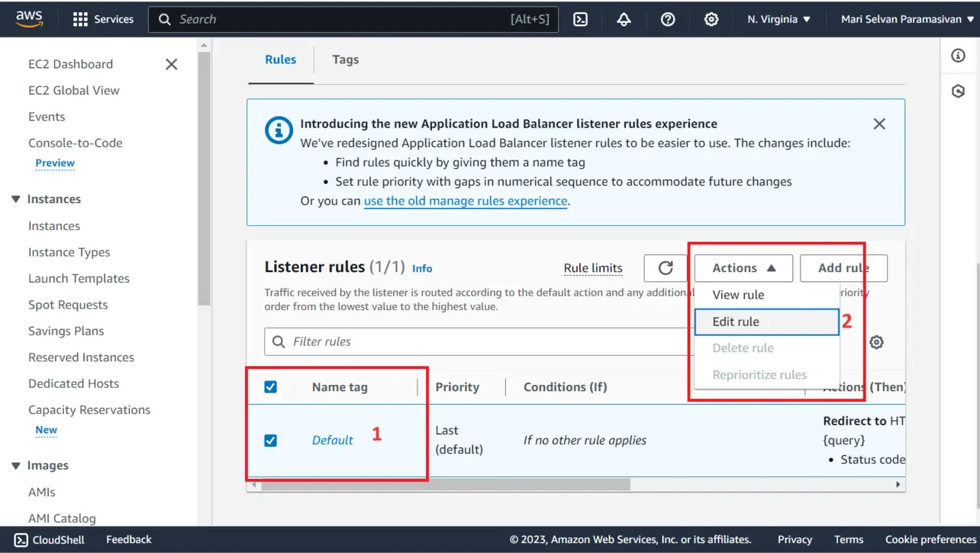
Task: Refresh the listener rules list
Action: tap(666, 268)
